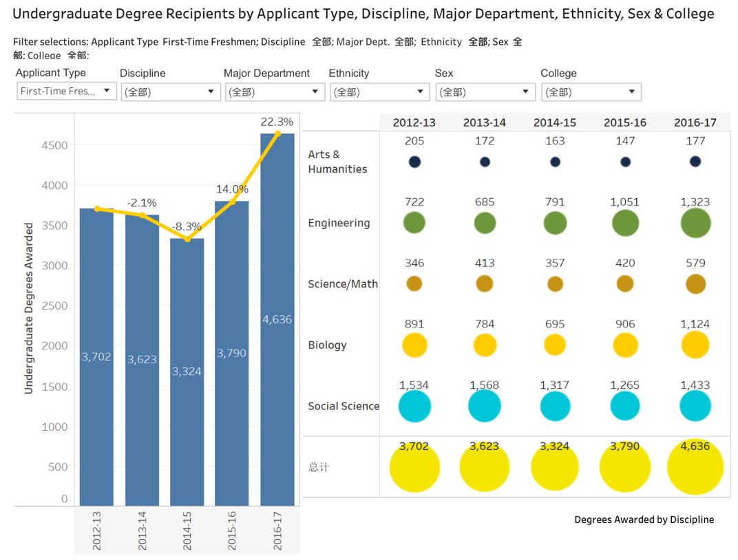738x560 pixels.
Task: Click the dashboard title text
Action: [363, 14]
